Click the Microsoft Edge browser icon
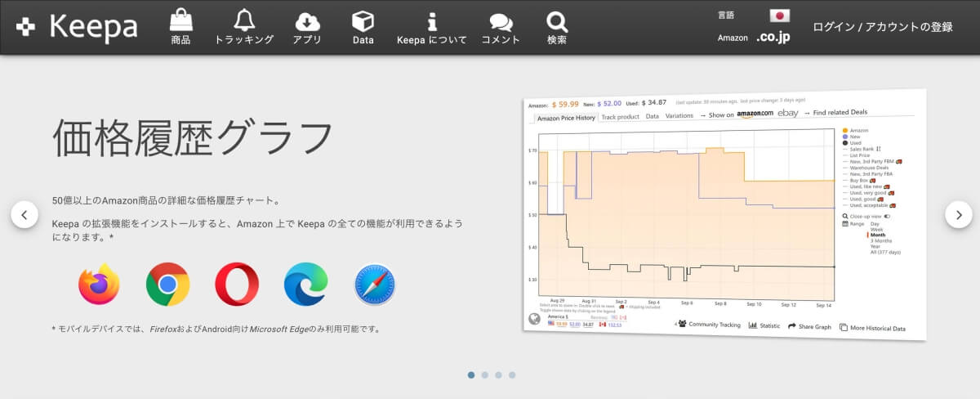The width and height of the screenshot is (980, 399). click(x=305, y=284)
